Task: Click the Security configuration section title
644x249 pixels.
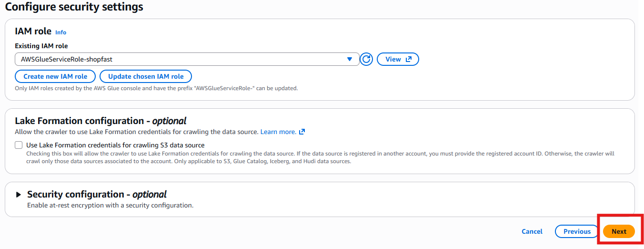Action: point(97,194)
